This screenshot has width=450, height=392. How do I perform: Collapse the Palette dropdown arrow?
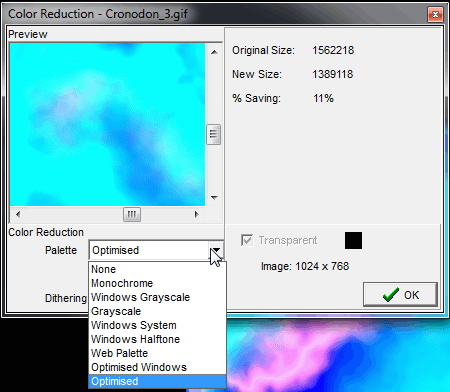(x=216, y=250)
